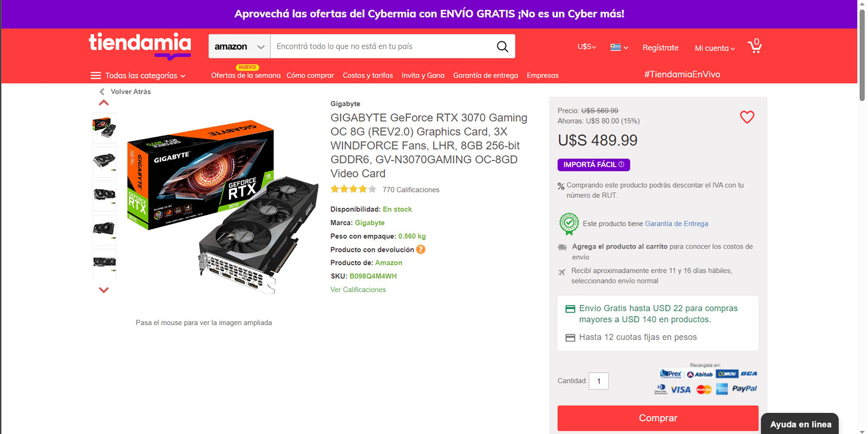Image resolution: width=868 pixels, height=434 pixels.
Task: Click the IMPORTÁ FÁCIL badge
Action: click(x=594, y=165)
